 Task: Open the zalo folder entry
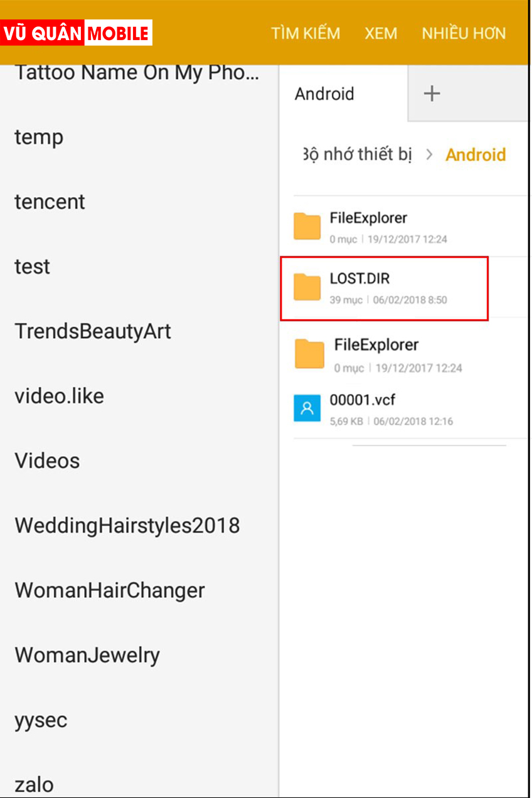click(x=34, y=785)
